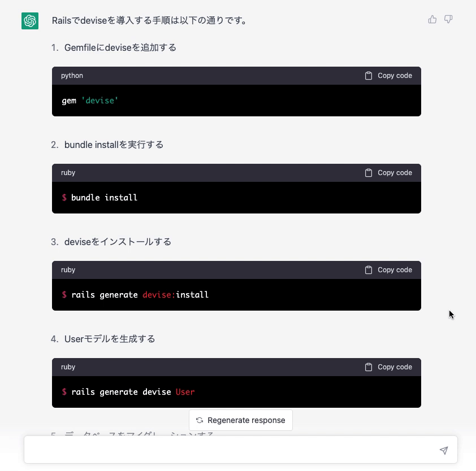The height and width of the screenshot is (471, 476).
Task: Click the ChatGPT logo avatar
Action: tap(30, 21)
